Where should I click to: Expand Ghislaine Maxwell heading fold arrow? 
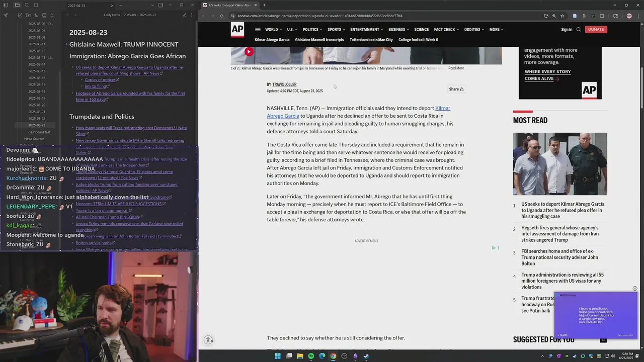pyautogui.click(x=66, y=45)
